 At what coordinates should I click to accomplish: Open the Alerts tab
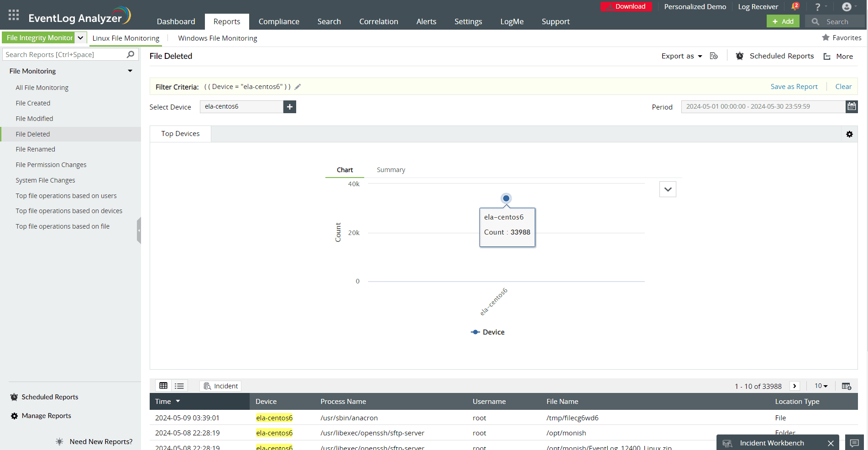(426, 21)
